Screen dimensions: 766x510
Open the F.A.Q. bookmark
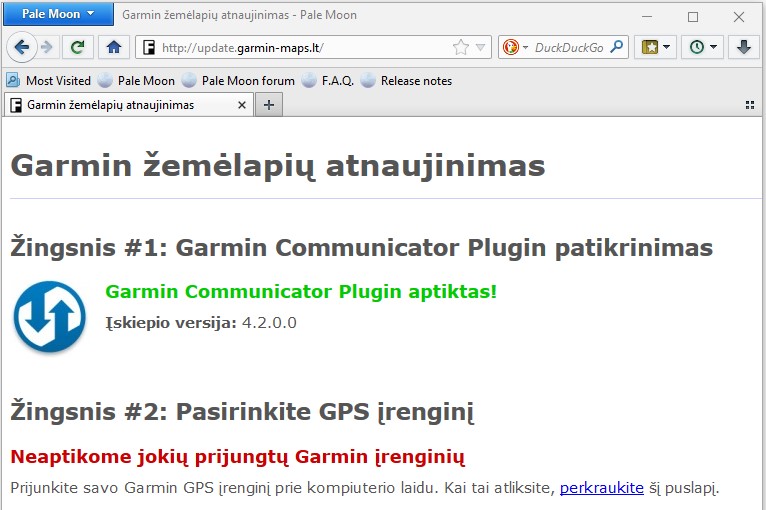click(x=327, y=81)
